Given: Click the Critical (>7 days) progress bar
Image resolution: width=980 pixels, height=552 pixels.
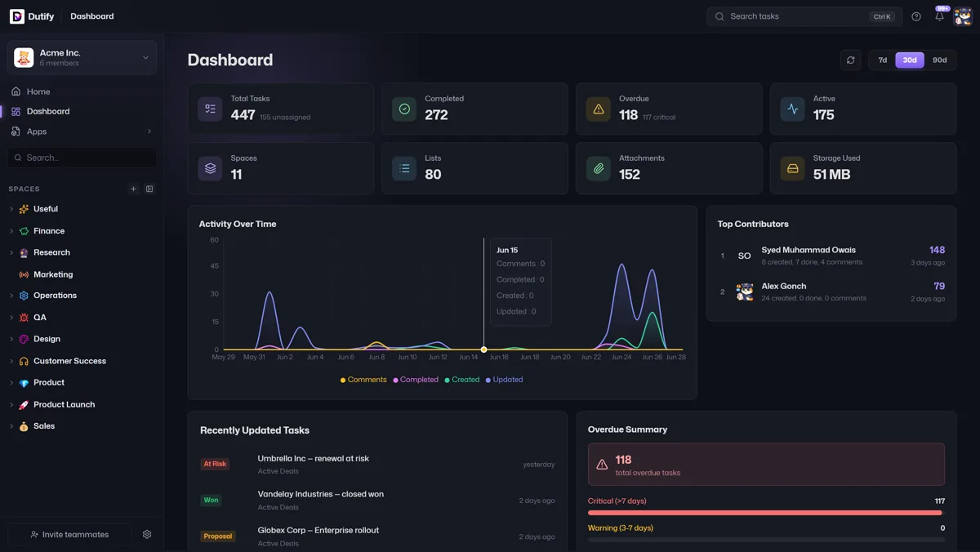Looking at the screenshot, I should (766, 513).
